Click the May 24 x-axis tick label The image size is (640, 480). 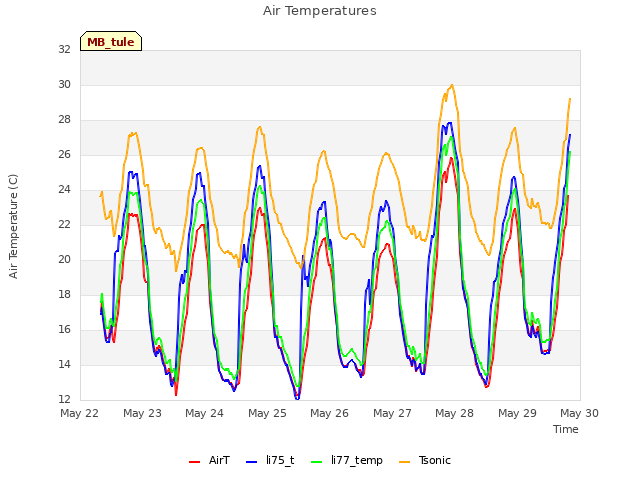204,413
